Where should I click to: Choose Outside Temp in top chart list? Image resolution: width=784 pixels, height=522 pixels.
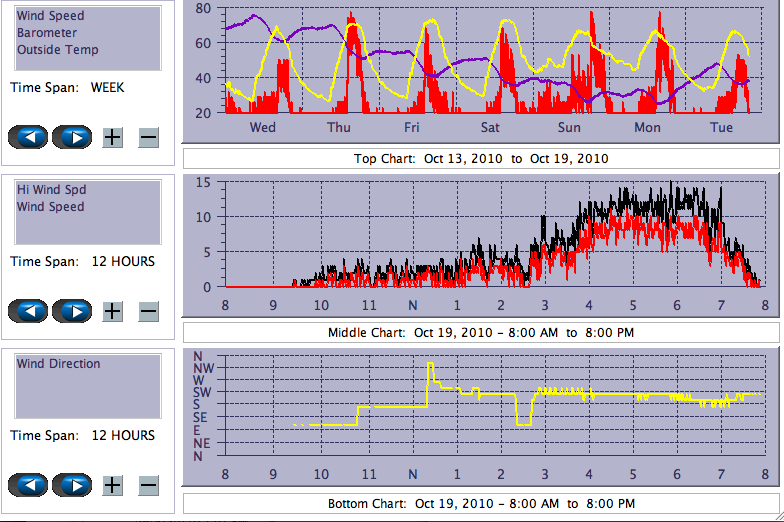coord(57,50)
